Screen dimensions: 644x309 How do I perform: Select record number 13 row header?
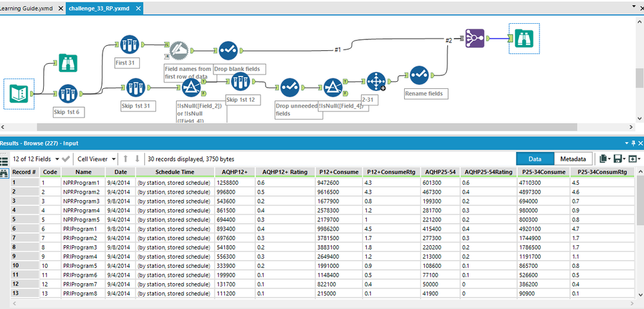pos(26,294)
